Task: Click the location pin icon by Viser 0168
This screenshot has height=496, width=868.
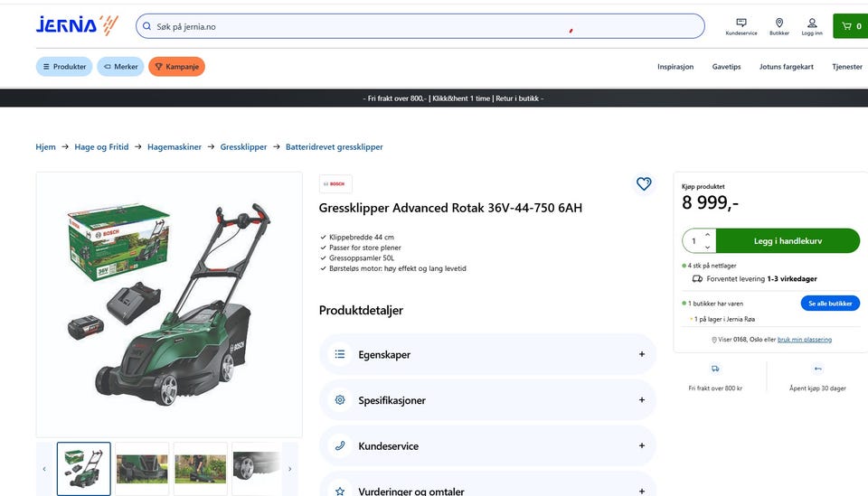Action: (x=714, y=340)
